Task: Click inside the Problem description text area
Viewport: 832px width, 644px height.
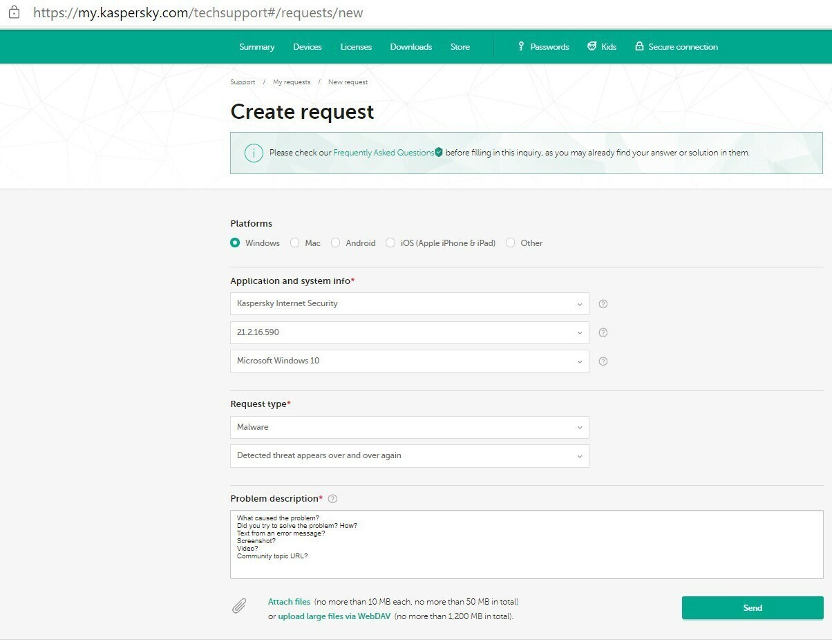Action: (527, 544)
